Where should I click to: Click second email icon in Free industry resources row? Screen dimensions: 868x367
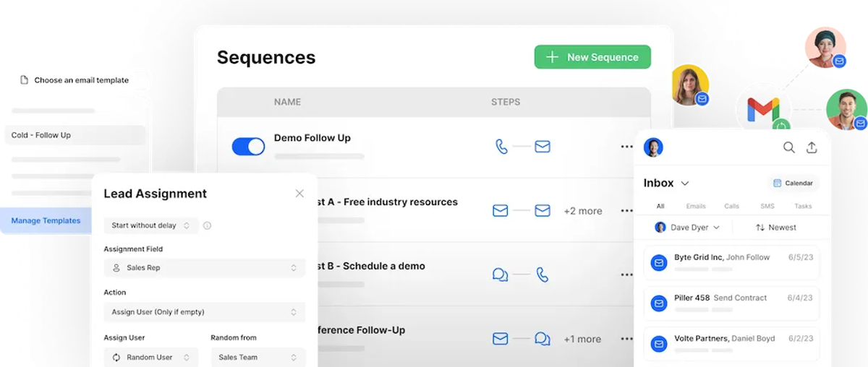tap(542, 211)
